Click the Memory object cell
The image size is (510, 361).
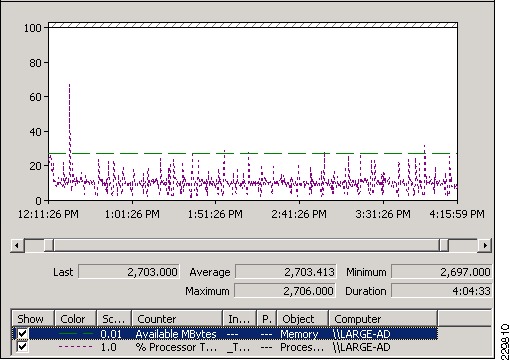(x=299, y=334)
